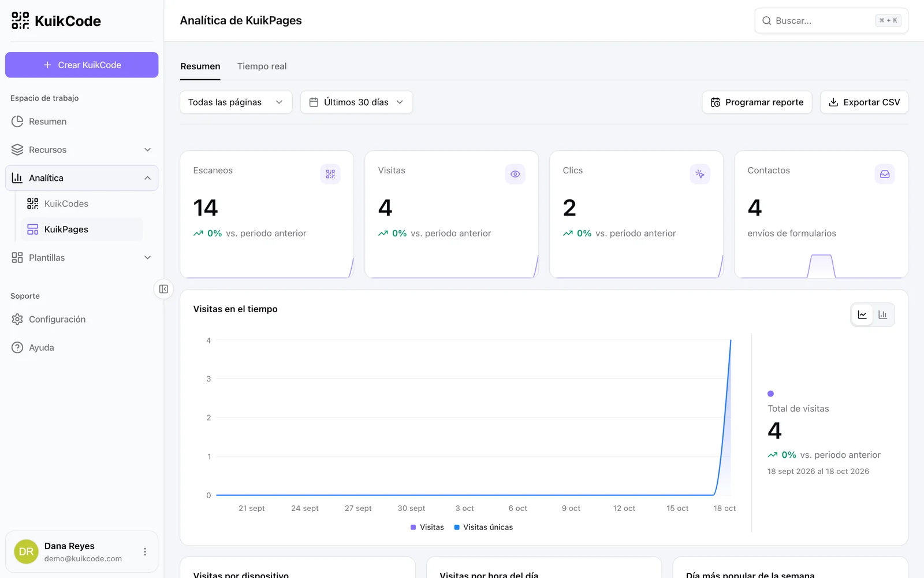This screenshot has width=924, height=578.
Task: Click the inbox icon on the Contactos card
Action: (x=885, y=174)
